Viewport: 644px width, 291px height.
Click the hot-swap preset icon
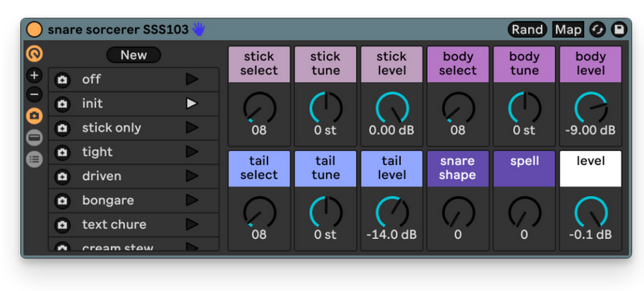tap(597, 29)
